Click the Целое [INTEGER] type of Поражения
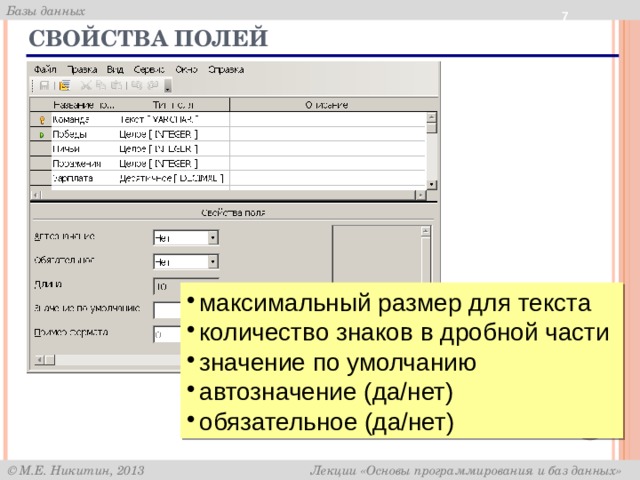The width and height of the screenshot is (640, 480). 173,164
